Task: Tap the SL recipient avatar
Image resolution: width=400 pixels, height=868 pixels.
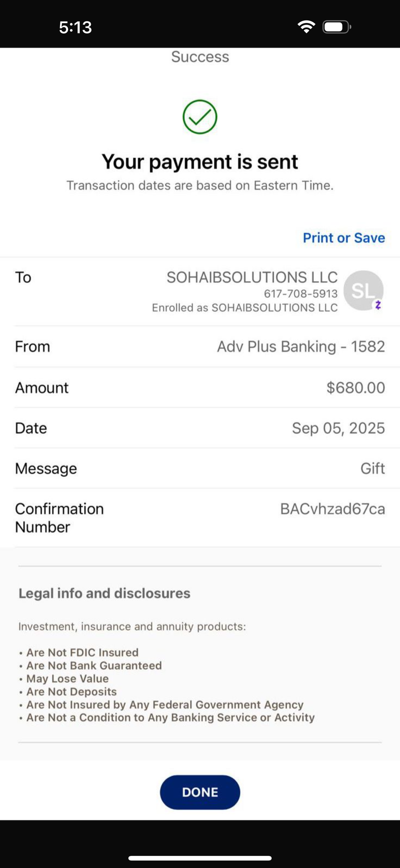Action: [x=364, y=290]
